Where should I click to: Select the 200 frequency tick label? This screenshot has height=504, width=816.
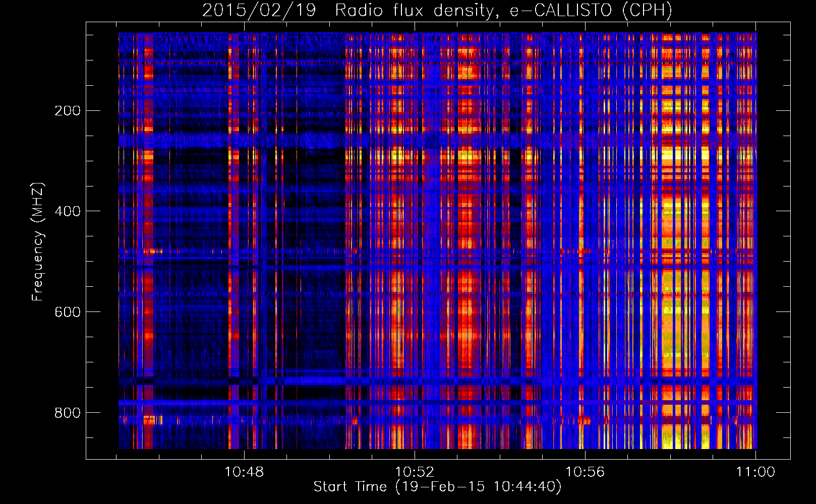point(68,111)
